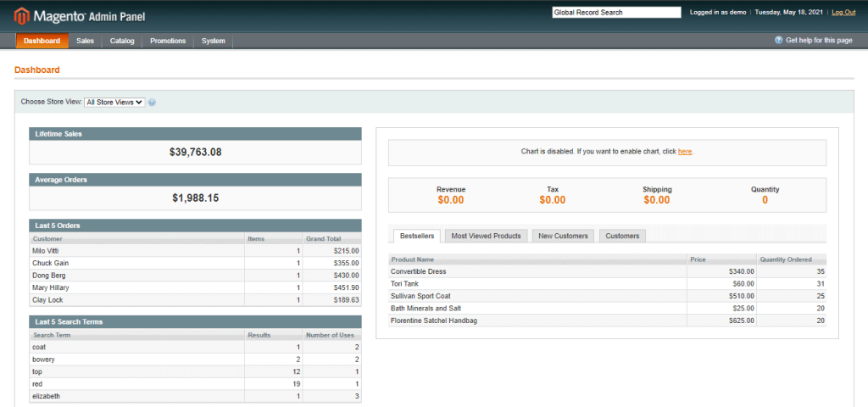Image resolution: width=868 pixels, height=407 pixels.
Task: Click the Revenue $0.00 value
Action: tap(451, 200)
